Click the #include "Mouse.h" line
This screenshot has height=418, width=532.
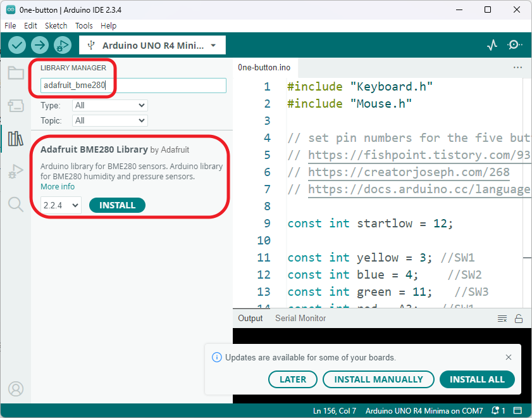(349, 104)
